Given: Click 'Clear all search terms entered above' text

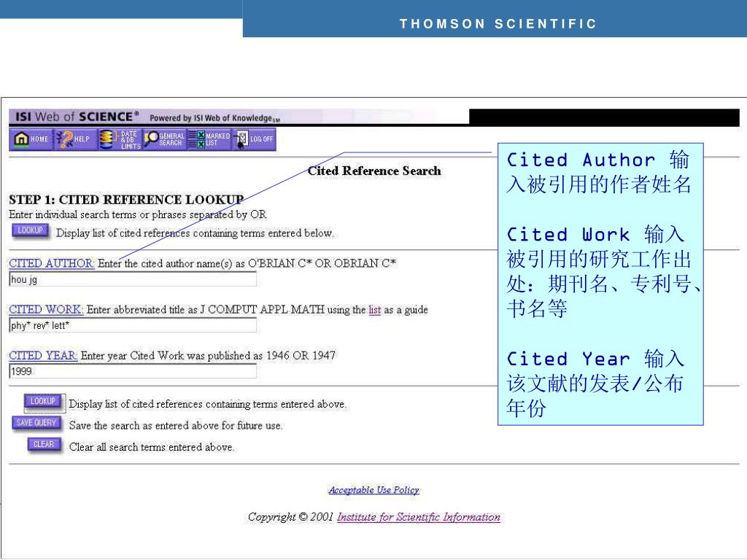Looking at the screenshot, I should (152, 447).
